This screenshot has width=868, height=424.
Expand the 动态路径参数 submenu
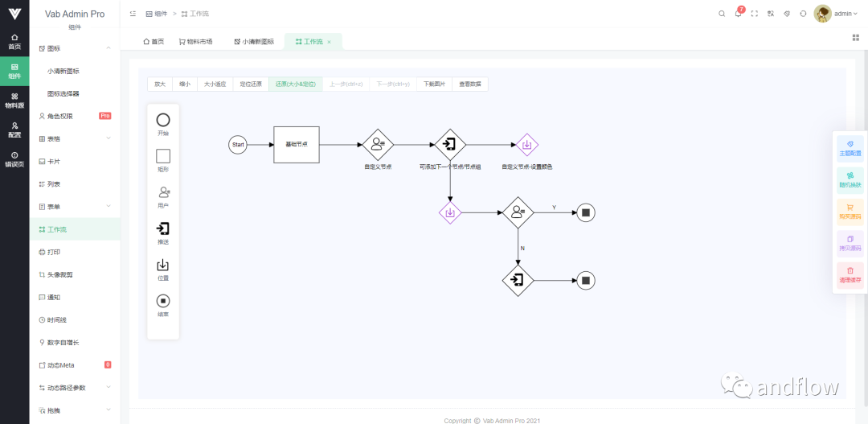tap(108, 388)
